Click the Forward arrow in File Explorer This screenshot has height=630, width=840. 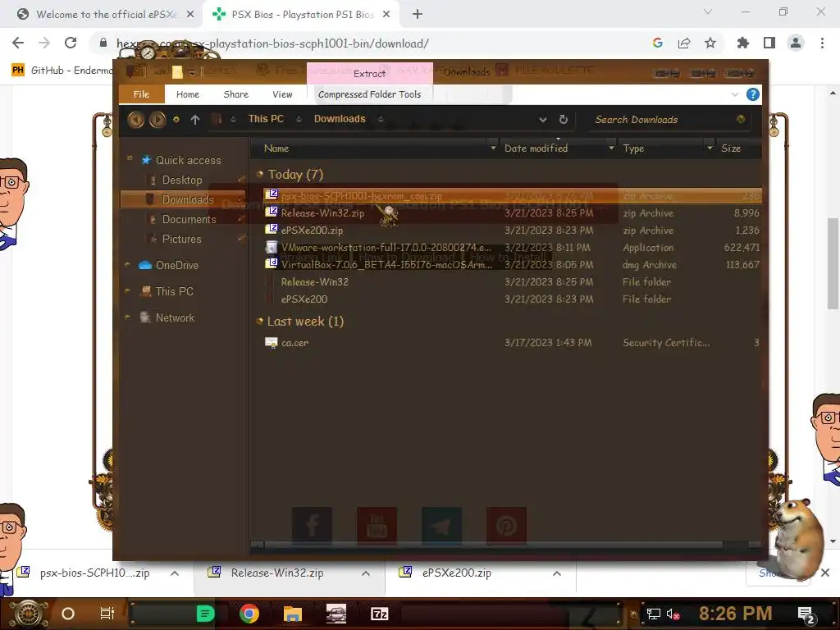pos(157,120)
